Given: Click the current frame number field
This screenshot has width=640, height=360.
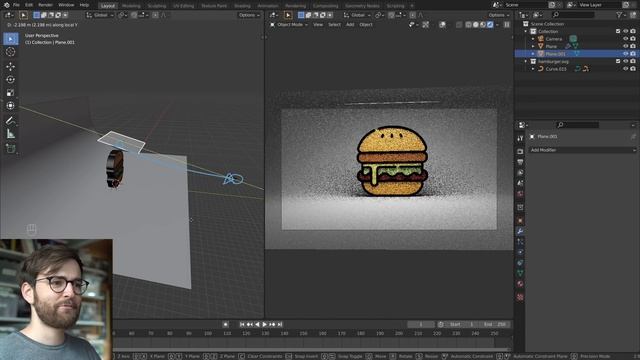Looking at the screenshot, I should (x=421, y=324).
